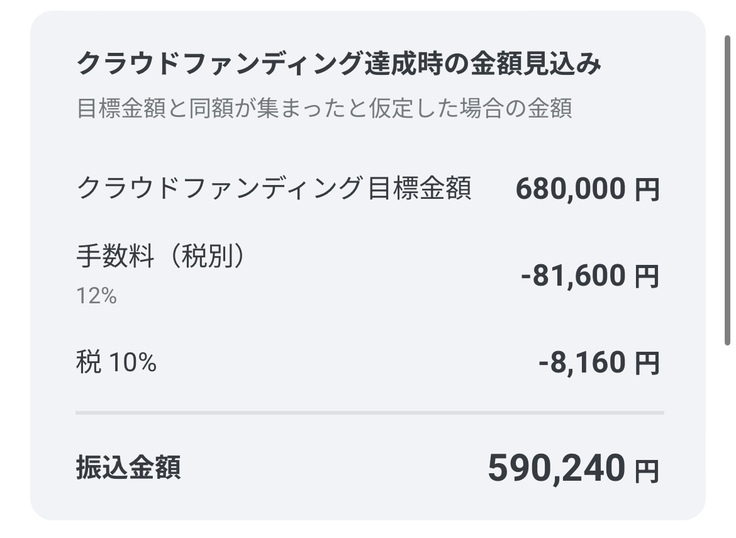The height and width of the screenshot is (538, 736).
Task: Click the vertical scrollbar on the right
Action: (727, 190)
